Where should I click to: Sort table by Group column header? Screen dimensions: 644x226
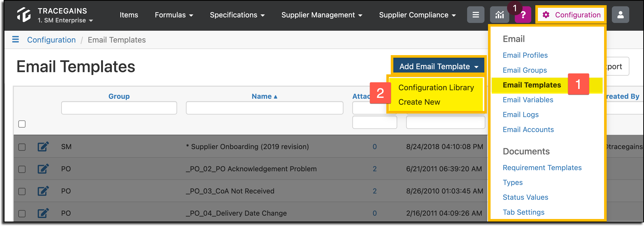pos(119,96)
